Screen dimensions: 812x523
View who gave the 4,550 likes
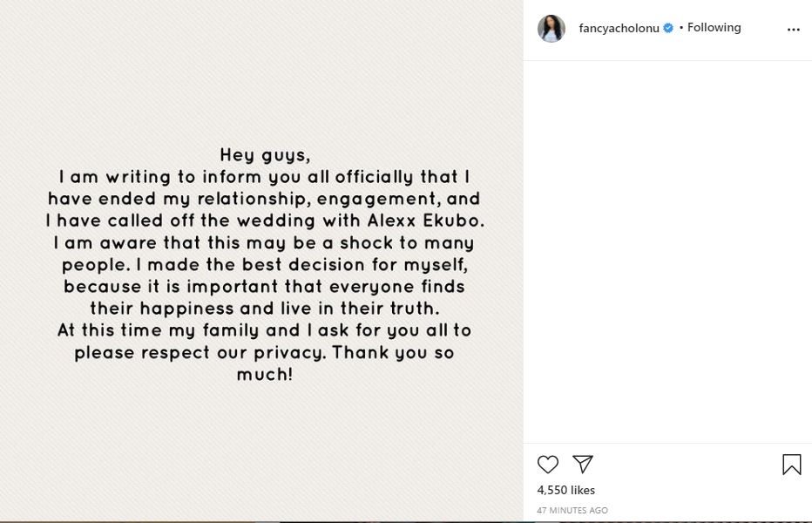[x=566, y=490]
